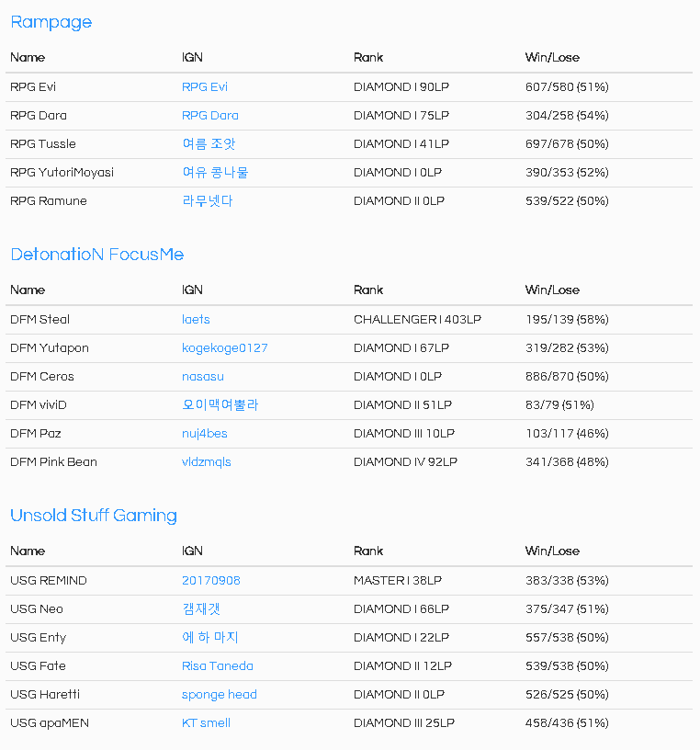Click the rank CHALLENGER I 403LP

(x=417, y=320)
